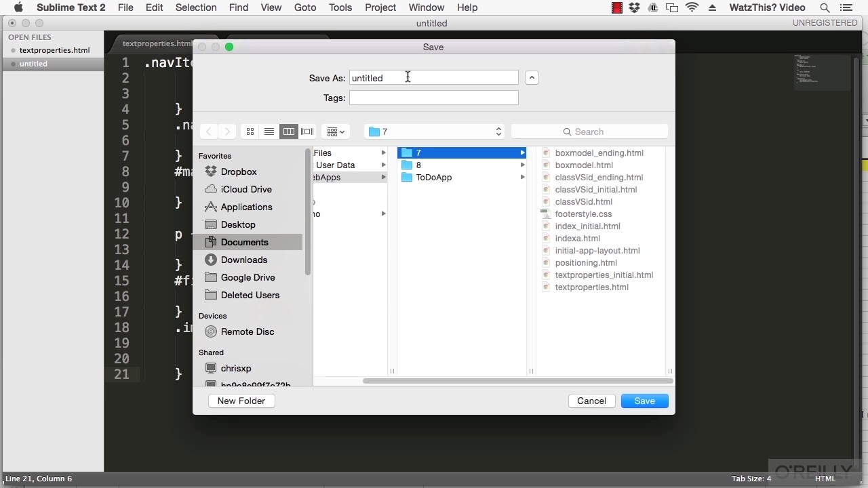The image size is (868, 488).
Task: Click footerstyle.css file
Action: point(583,213)
